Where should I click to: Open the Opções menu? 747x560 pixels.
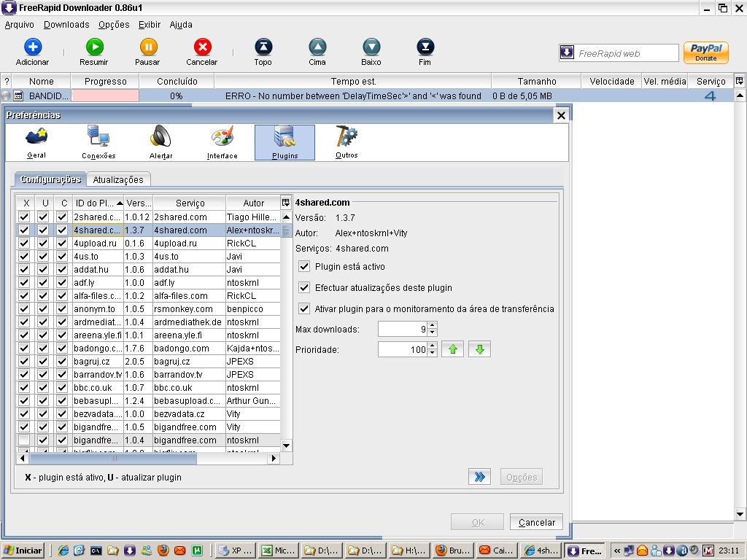click(x=114, y=24)
